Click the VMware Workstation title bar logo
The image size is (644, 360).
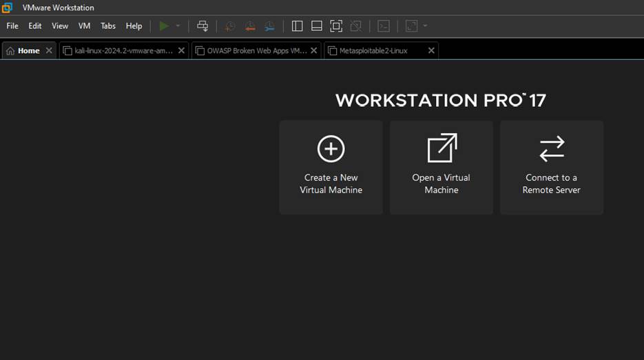[x=7, y=8]
